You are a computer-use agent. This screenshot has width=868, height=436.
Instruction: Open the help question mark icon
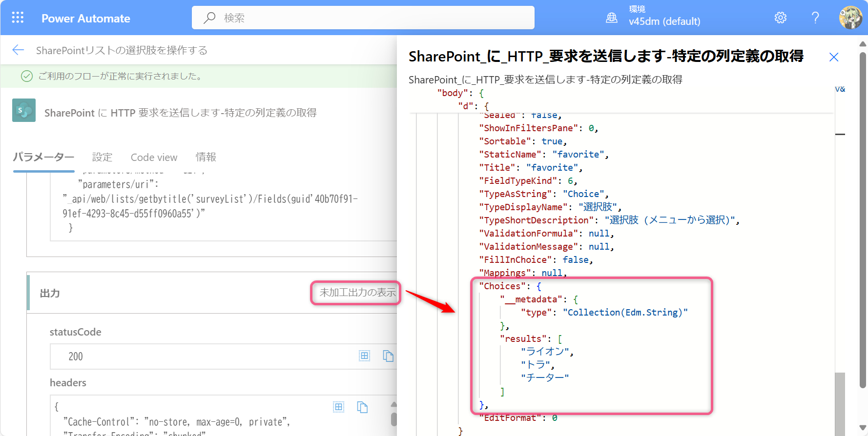click(x=815, y=18)
